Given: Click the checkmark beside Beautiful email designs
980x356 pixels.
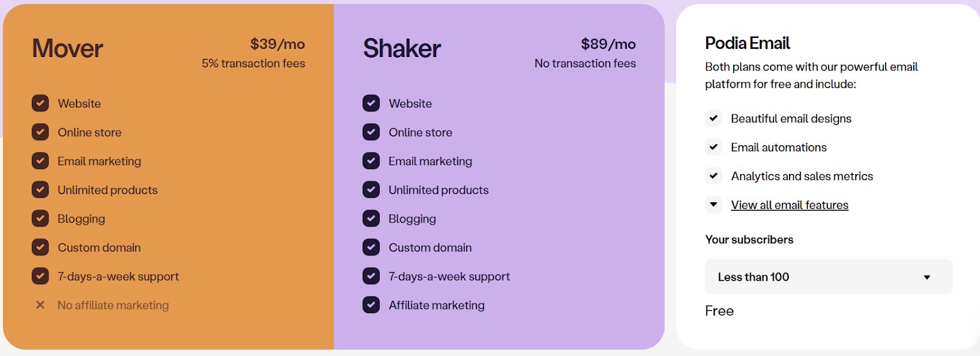Looking at the screenshot, I should (714, 118).
